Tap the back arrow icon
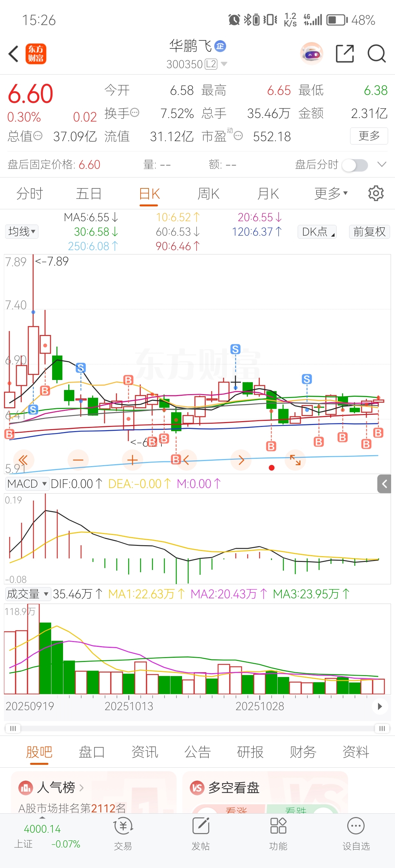 14,54
